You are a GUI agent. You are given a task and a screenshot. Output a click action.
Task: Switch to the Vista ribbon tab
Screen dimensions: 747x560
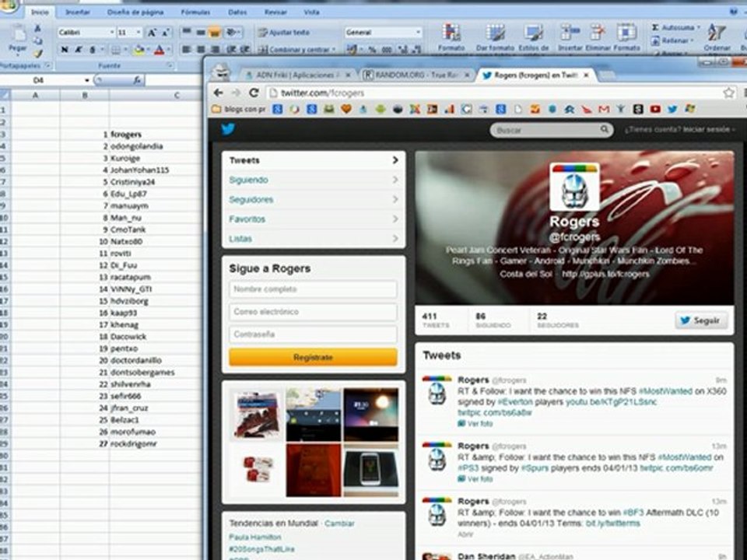[x=311, y=12]
